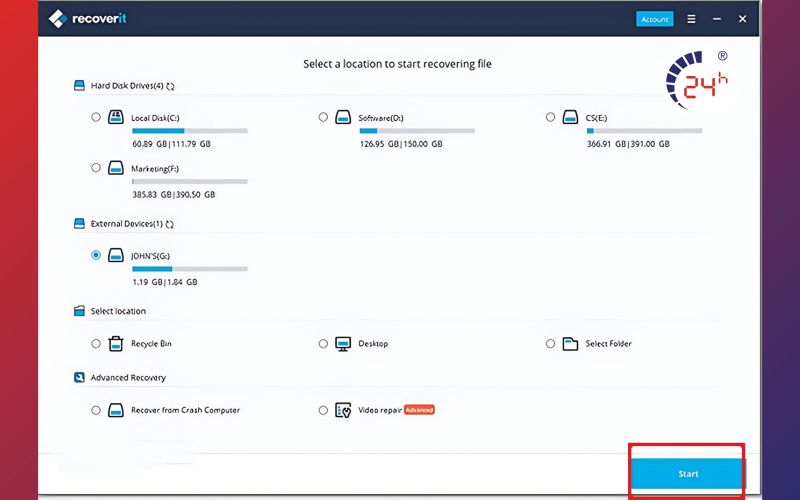Click the 'Marketing(F:)' label
Screen dimensions: 800x500
(x=155, y=168)
